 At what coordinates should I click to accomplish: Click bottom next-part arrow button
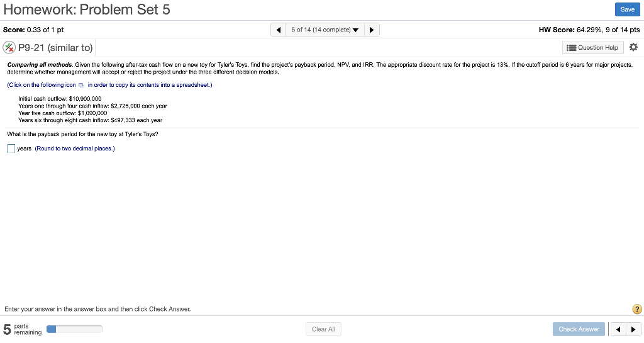pos(633,329)
